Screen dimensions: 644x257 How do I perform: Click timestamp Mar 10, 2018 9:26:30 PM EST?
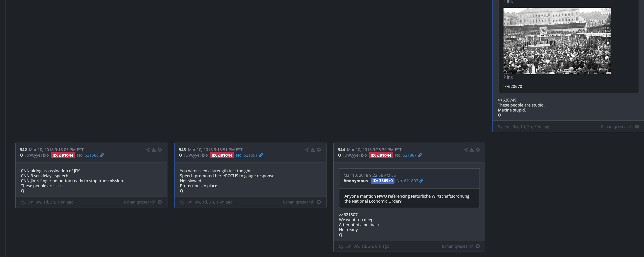coord(374,150)
